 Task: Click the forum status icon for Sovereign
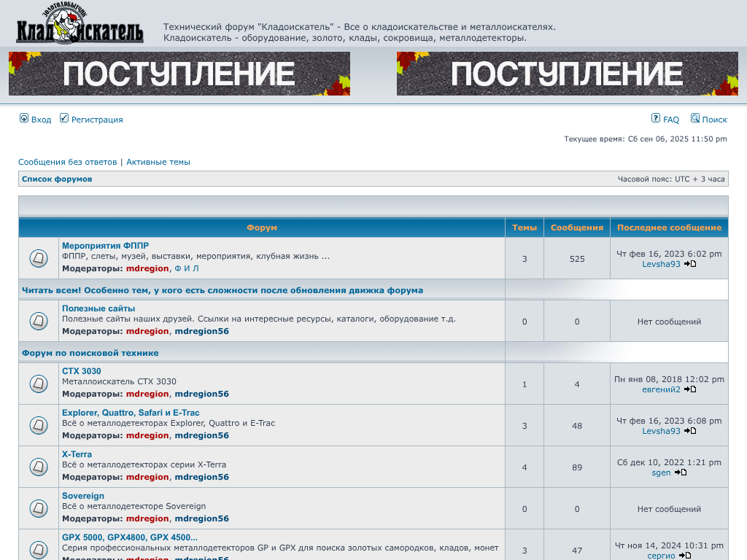[x=39, y=507]
